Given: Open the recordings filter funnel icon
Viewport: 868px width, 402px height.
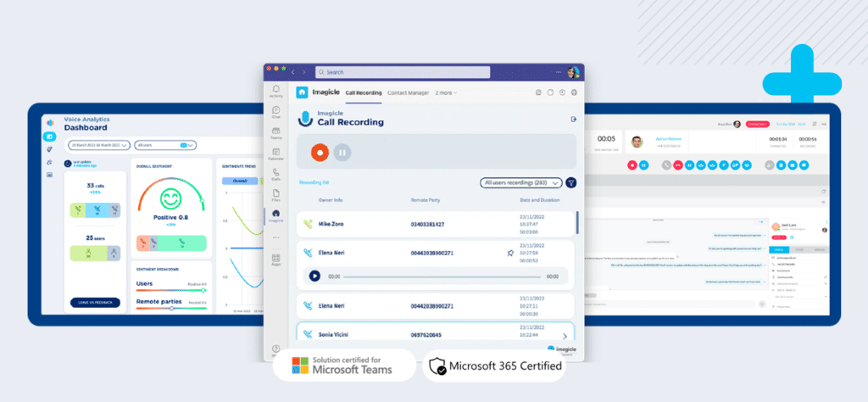Looking at the screenshot, I should pyautogui.click(x=571, y=182).
